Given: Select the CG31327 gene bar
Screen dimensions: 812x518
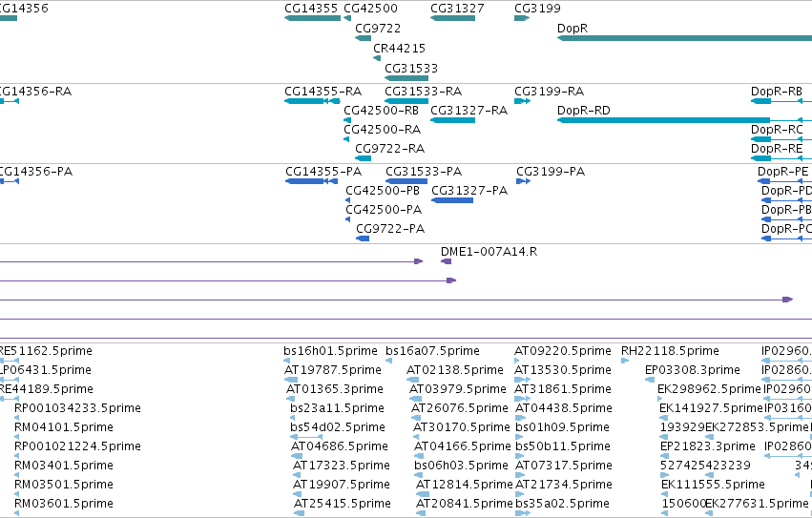Looking at the screenshot, I should coord(452,18).
